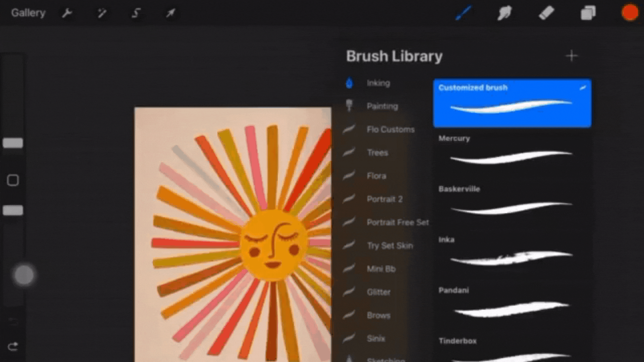Open the active color picker circle

[x=630, y=13]
